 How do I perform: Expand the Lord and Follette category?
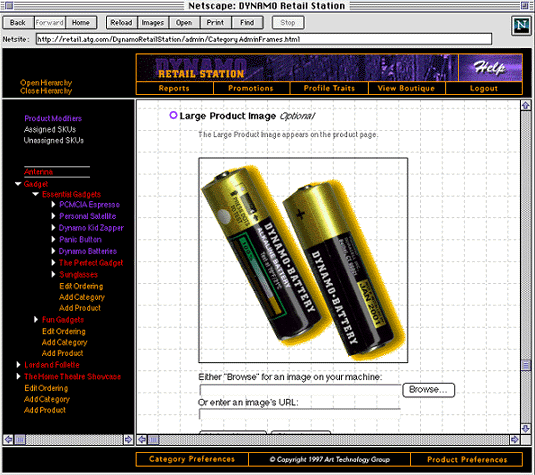[18, 365]
